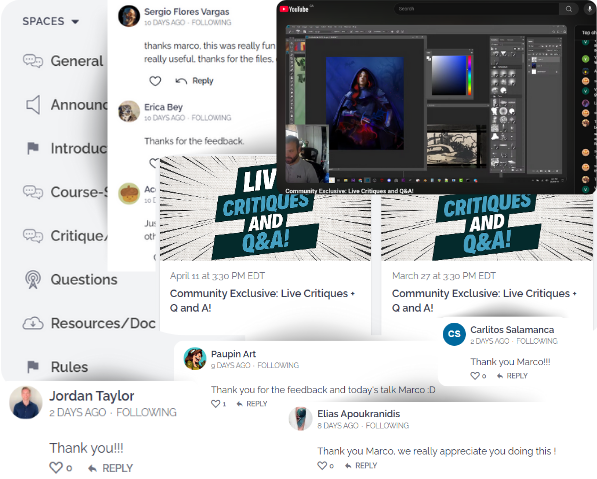597x479 pixels.
Task: Open Carlitos Salamanca's profile name
Action: 512,330
